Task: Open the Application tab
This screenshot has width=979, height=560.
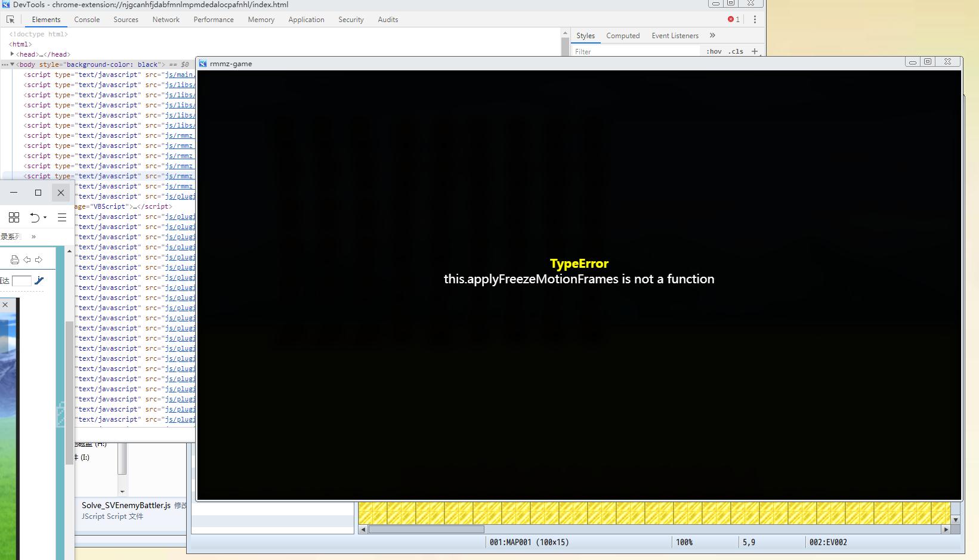Action: pyautogui.click(x=306, y=20)
